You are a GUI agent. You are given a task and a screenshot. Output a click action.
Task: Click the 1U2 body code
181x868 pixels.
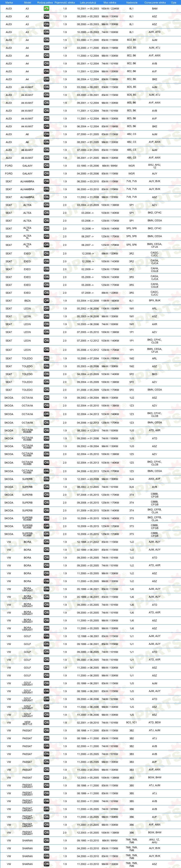click(x=132, y=398)
